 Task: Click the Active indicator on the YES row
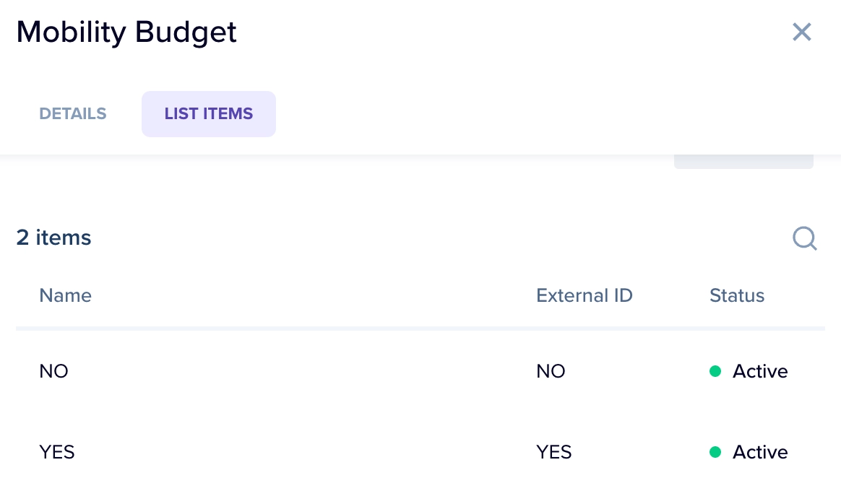(x=760, y=452)
